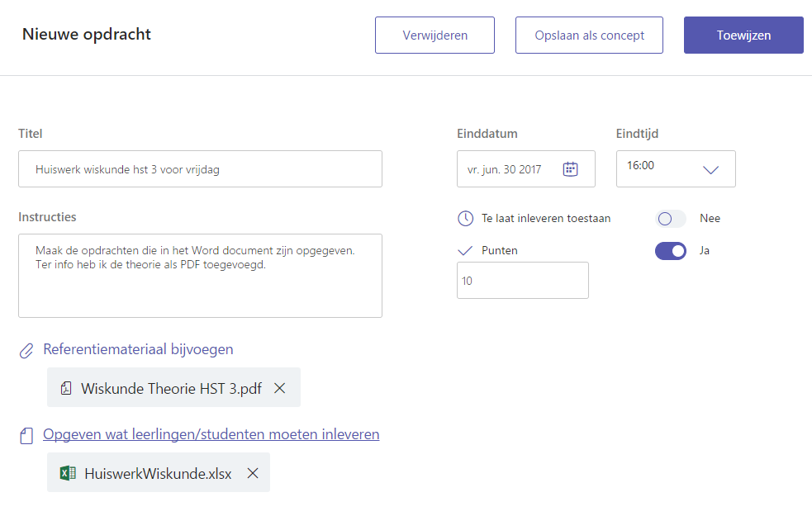Click into the Titel input field

click(200, 169)
